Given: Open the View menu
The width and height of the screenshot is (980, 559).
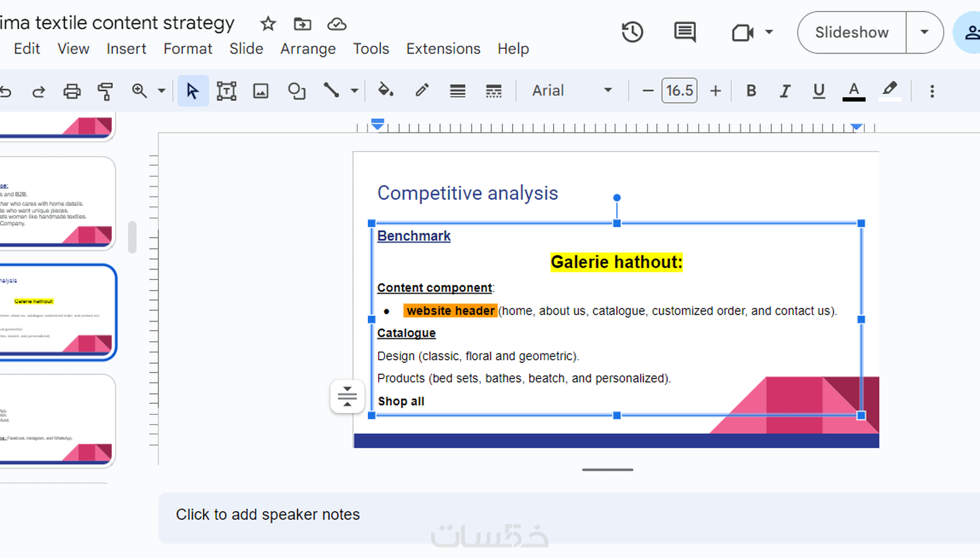Looking at the screenshot, I should [73, 49].
